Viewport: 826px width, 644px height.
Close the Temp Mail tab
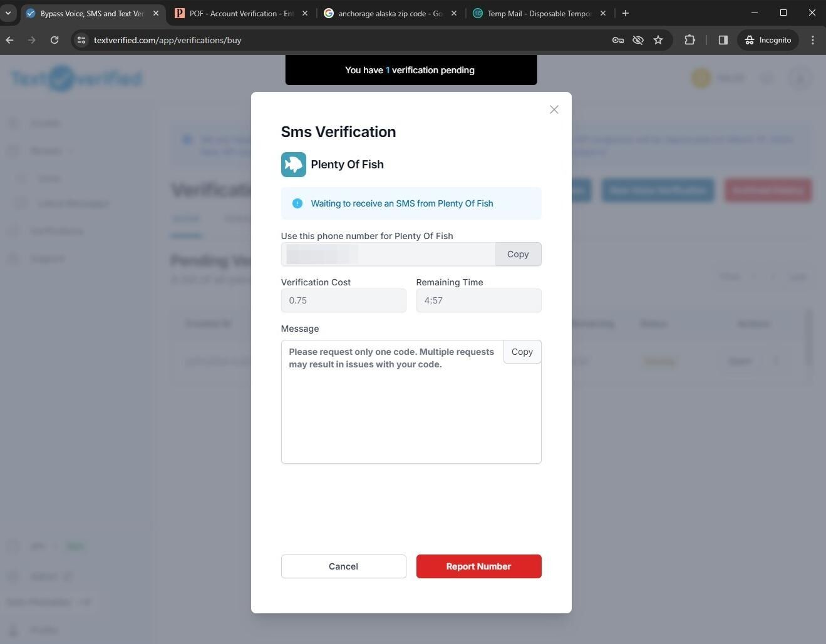pos(603,13)
